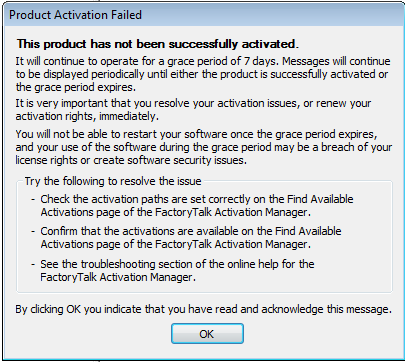Select the 'grace period of 7 days' sentence
405x362 pixels.
coord(203,61)
